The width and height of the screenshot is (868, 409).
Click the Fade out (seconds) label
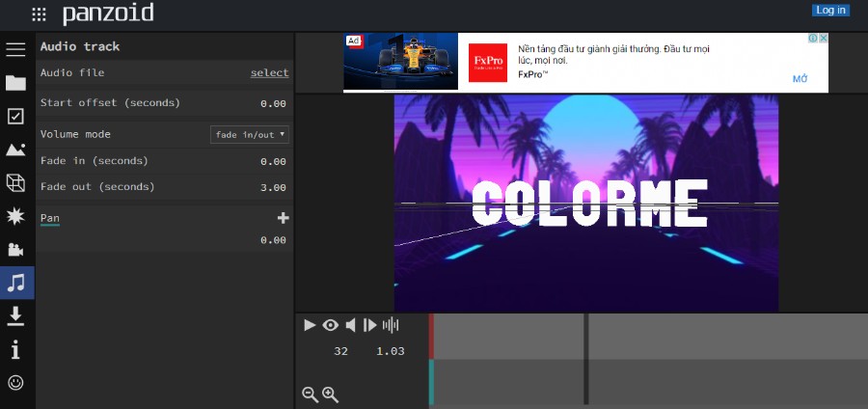[x=97, y=187]
